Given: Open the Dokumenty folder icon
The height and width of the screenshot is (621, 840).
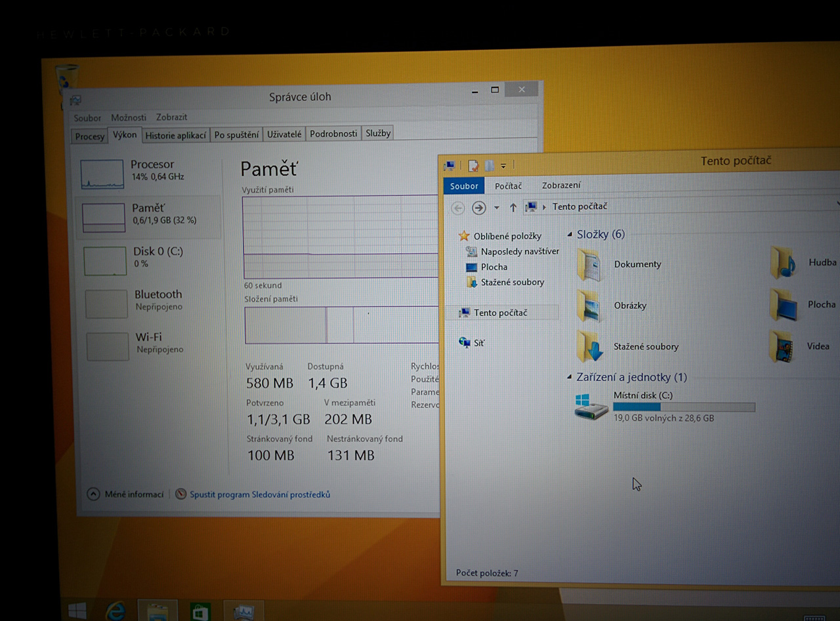Looking at the screenshot, I should pyautogui.click(x=589, y=264).
